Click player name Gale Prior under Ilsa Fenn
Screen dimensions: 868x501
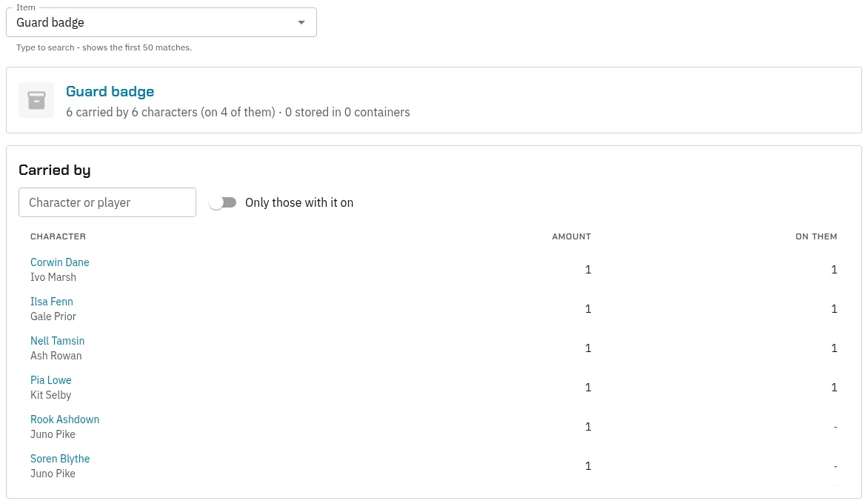[53, 316]
